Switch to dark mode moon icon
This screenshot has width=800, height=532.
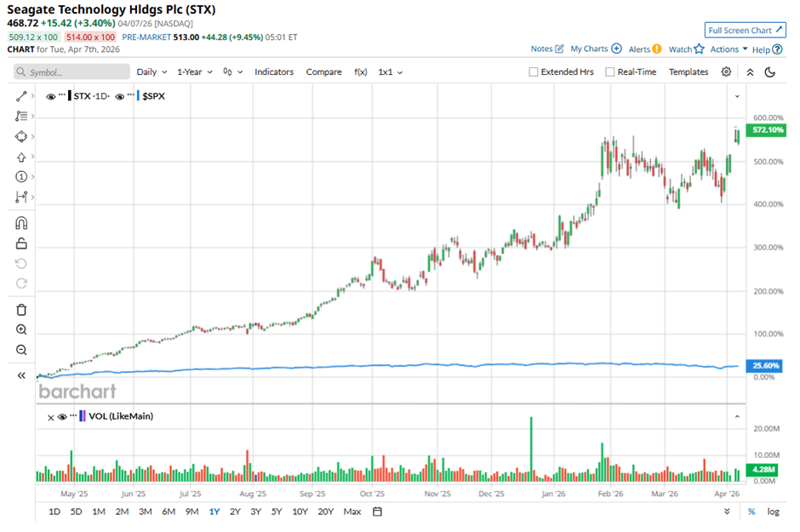tap(770, 72)
